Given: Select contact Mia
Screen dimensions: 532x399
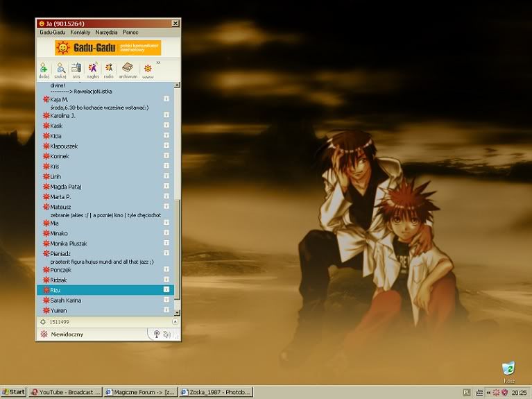Looking at the screenshot, I should coord(54,223).
